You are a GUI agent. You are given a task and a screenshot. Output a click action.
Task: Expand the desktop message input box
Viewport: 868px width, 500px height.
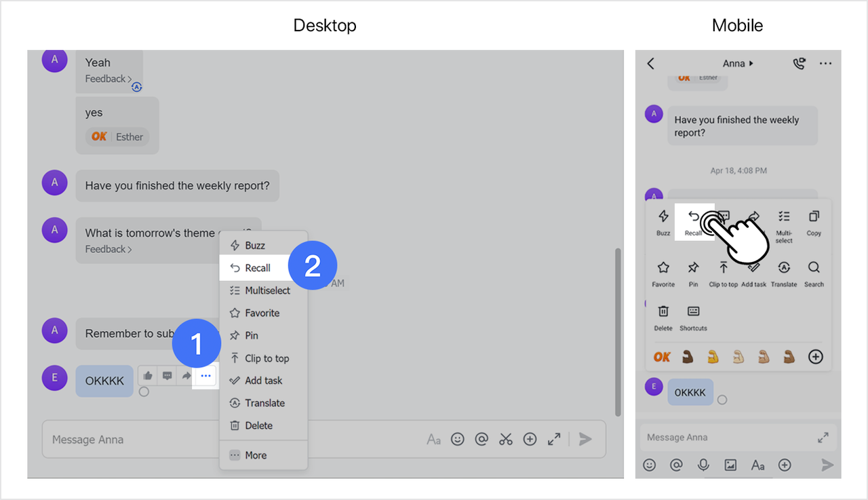tap(554, 440)
